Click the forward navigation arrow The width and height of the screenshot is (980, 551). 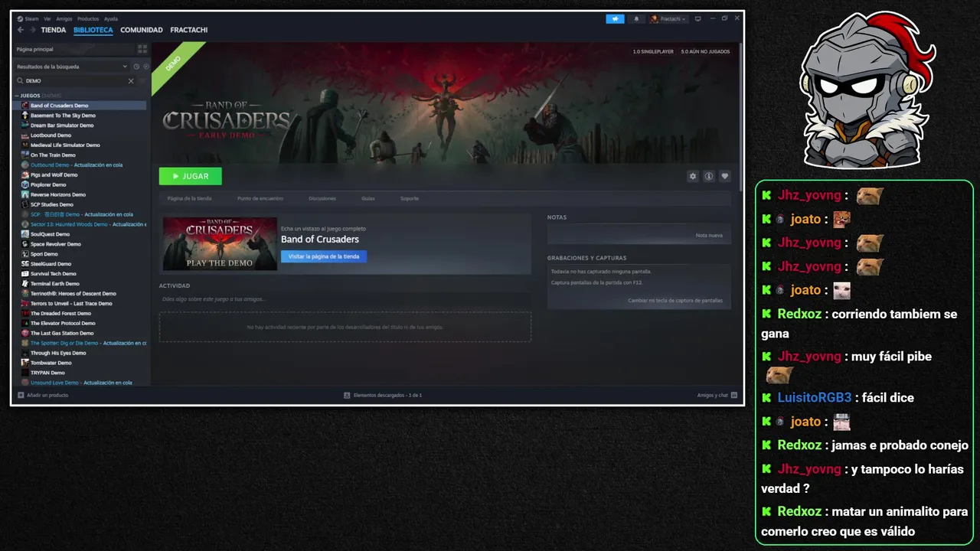click(32, 30)
